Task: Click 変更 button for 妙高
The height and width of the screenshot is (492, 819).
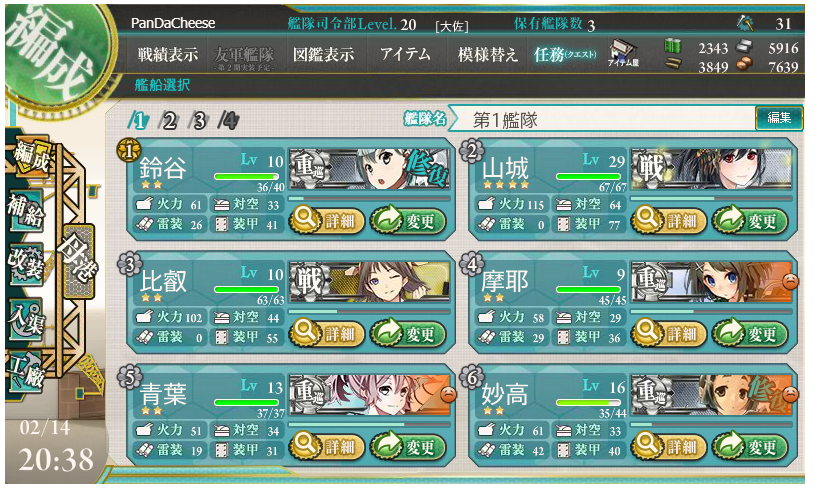Action: pos(750,447)
